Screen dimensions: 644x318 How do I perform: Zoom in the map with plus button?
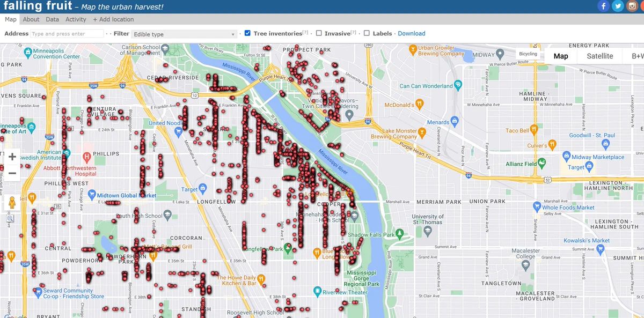(x=12, y=157)
